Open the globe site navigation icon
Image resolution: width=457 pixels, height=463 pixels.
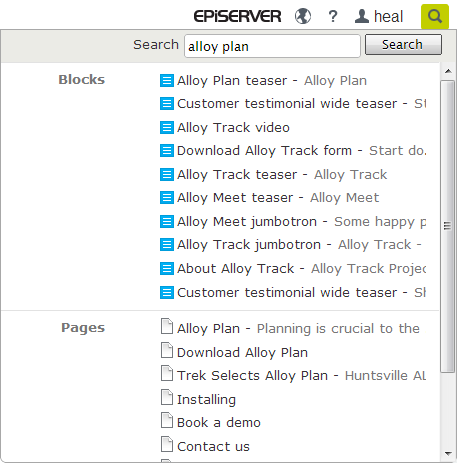point(303,16)
